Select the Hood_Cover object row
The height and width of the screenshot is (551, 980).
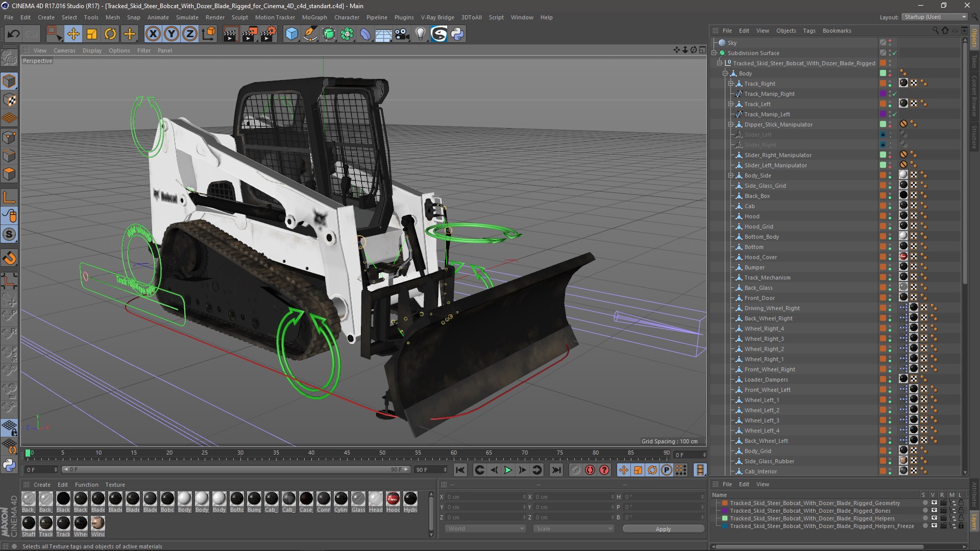[760, 257]
